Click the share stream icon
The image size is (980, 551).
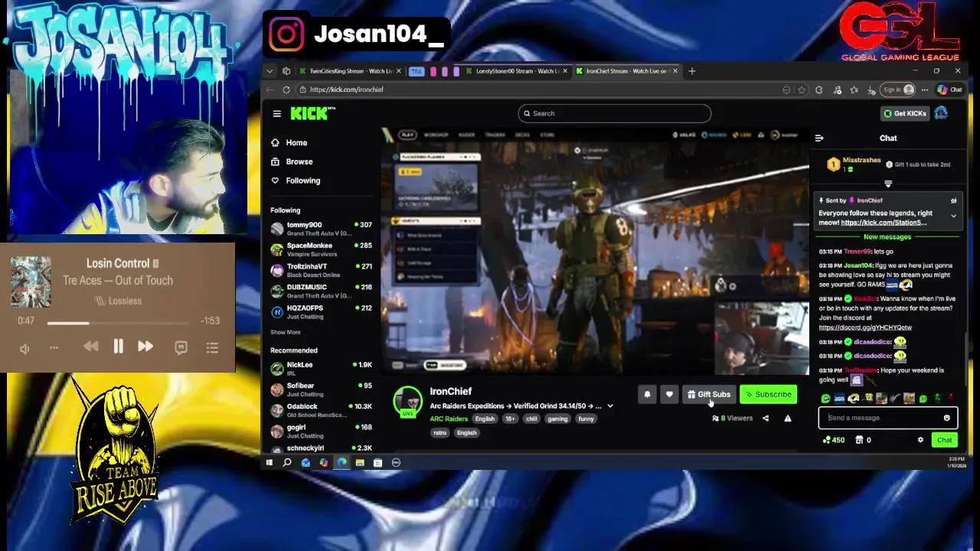[766, 419]
